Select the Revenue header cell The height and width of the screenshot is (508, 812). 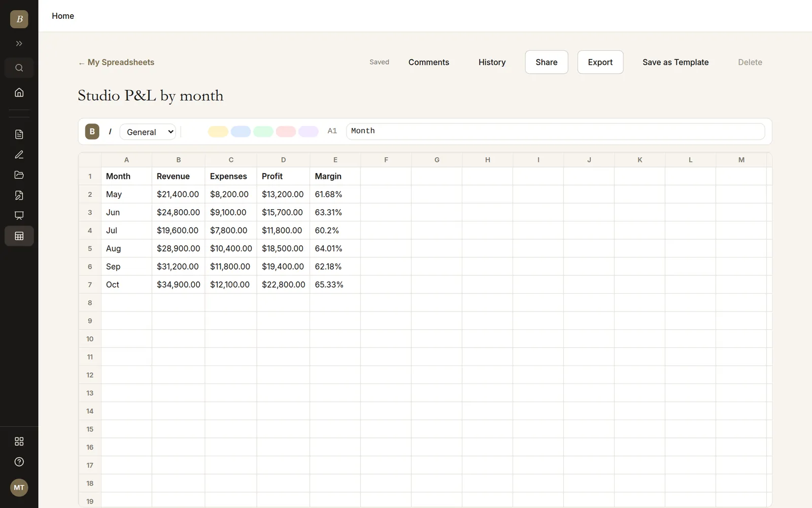click(179, 176)
